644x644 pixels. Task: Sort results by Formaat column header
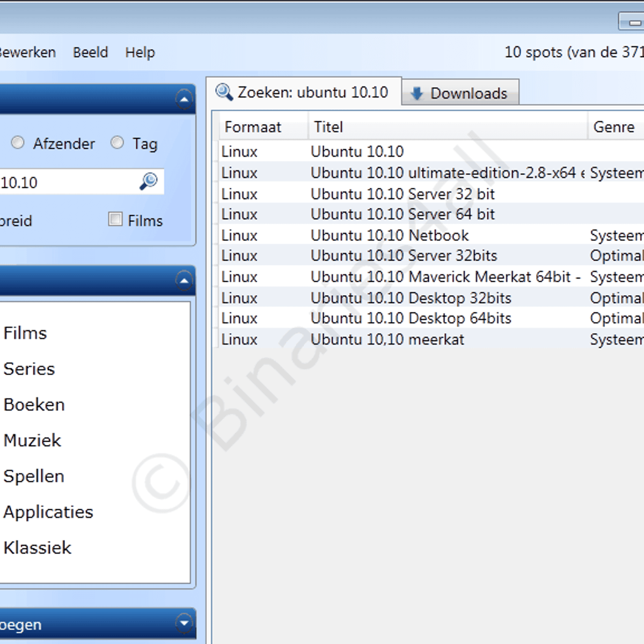(x=253, y=127)
